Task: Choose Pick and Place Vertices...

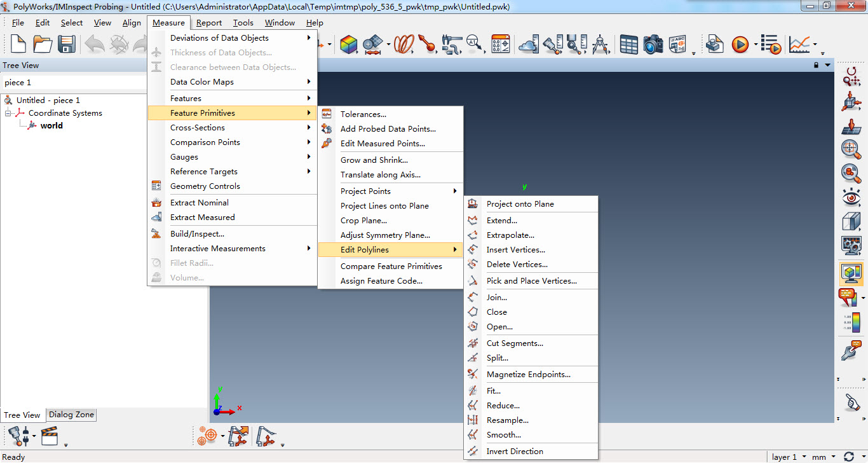Action: click(x=531, y=281)
